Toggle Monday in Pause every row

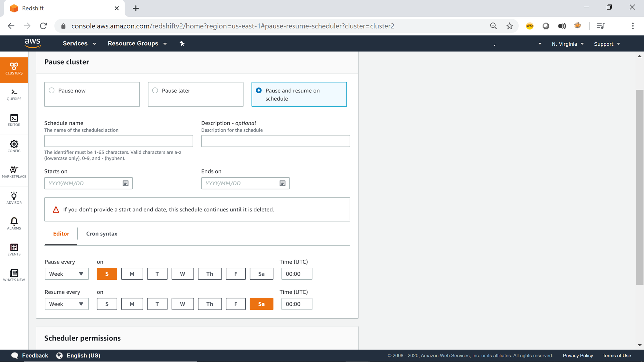point(132,274)
